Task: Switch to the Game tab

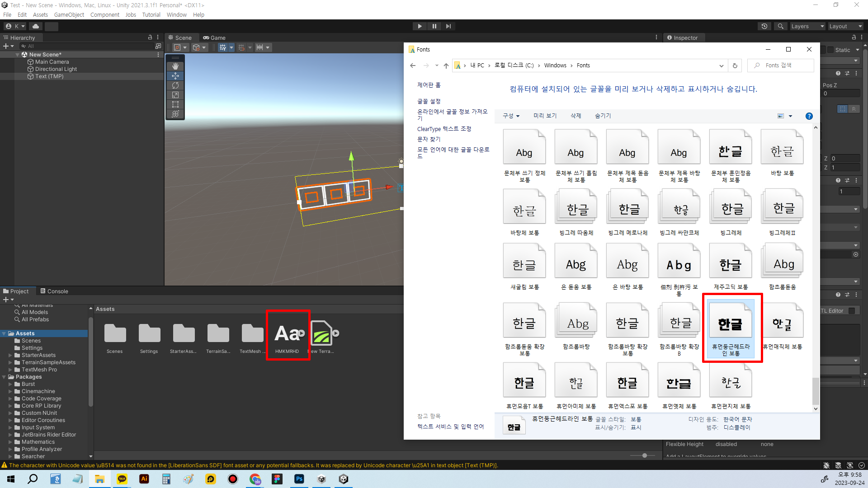Action: point(214,38)
